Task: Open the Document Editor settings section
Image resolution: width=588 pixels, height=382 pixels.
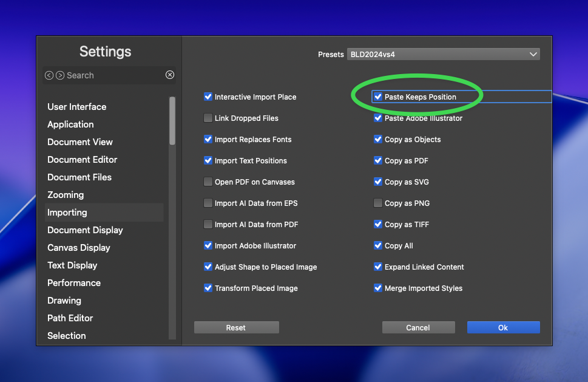Action: (x=83, y=159)
